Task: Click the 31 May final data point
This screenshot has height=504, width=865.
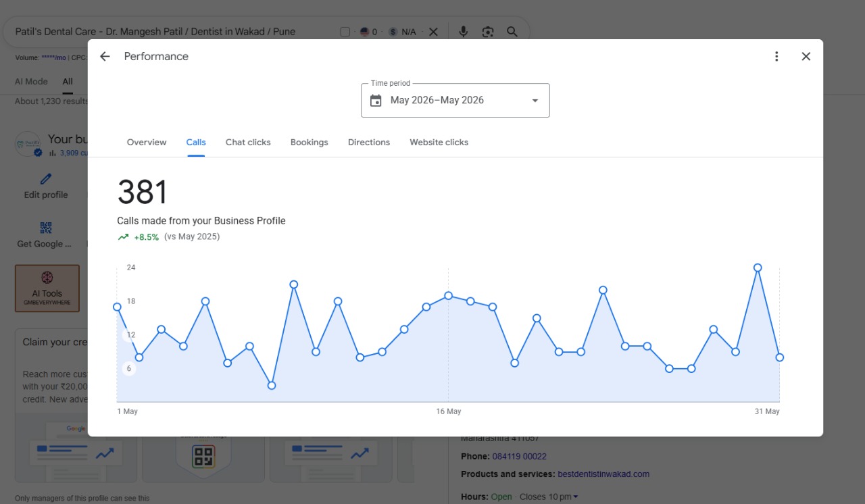Action: pos(780,357)
